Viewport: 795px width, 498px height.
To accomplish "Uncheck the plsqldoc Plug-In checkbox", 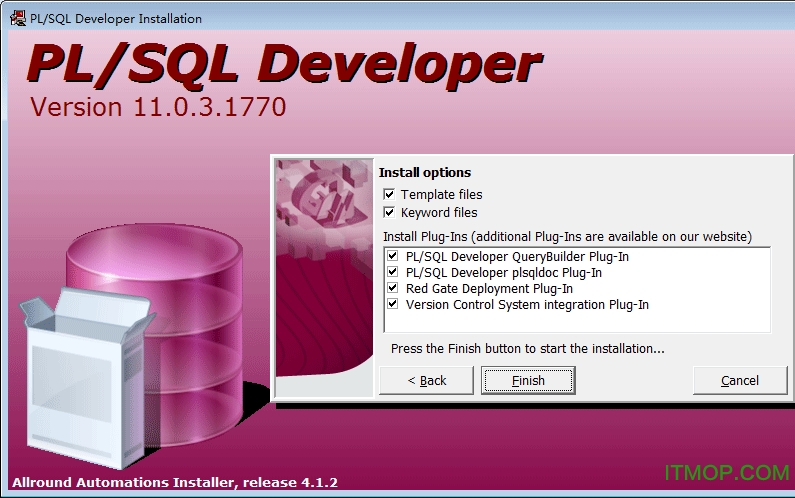I will (x=393, y=272).
